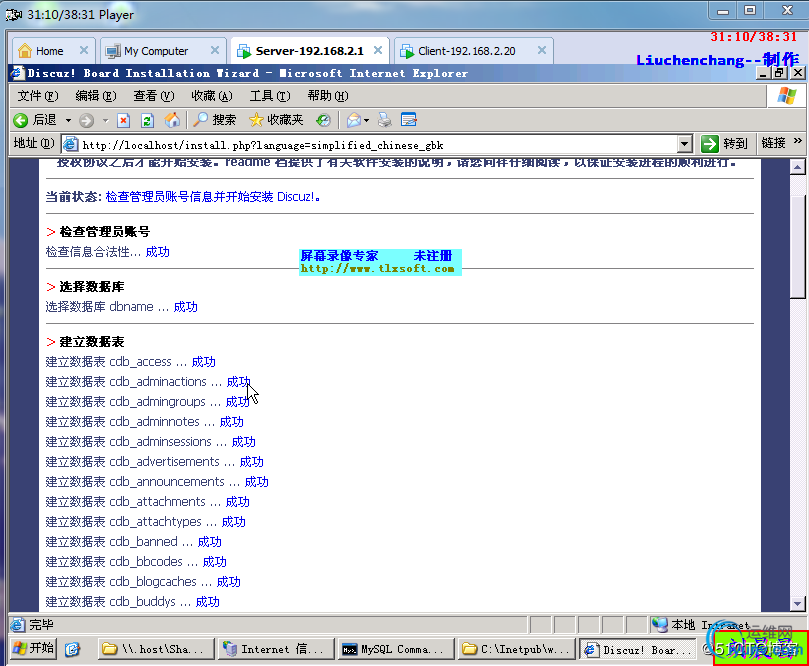
Task: Open the Mail button dropdown arrow
Action: tap(366, 120)
